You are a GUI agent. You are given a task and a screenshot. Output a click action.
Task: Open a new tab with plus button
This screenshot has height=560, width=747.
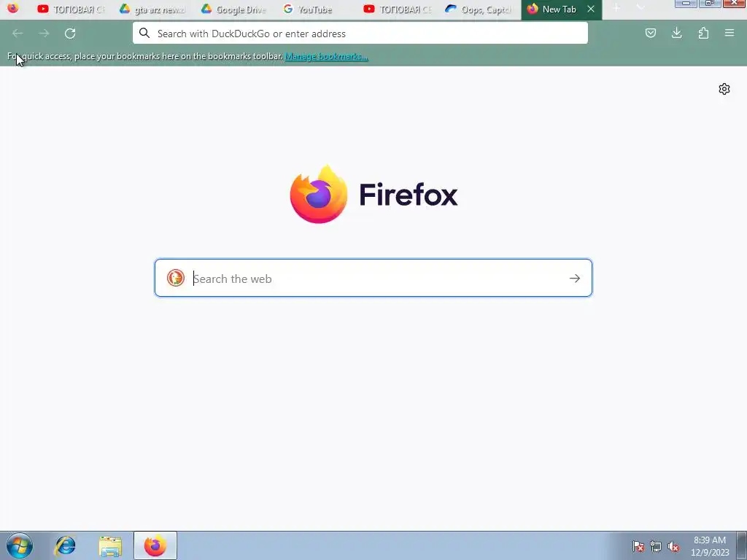pyautogui.click(x=616, y=8)
